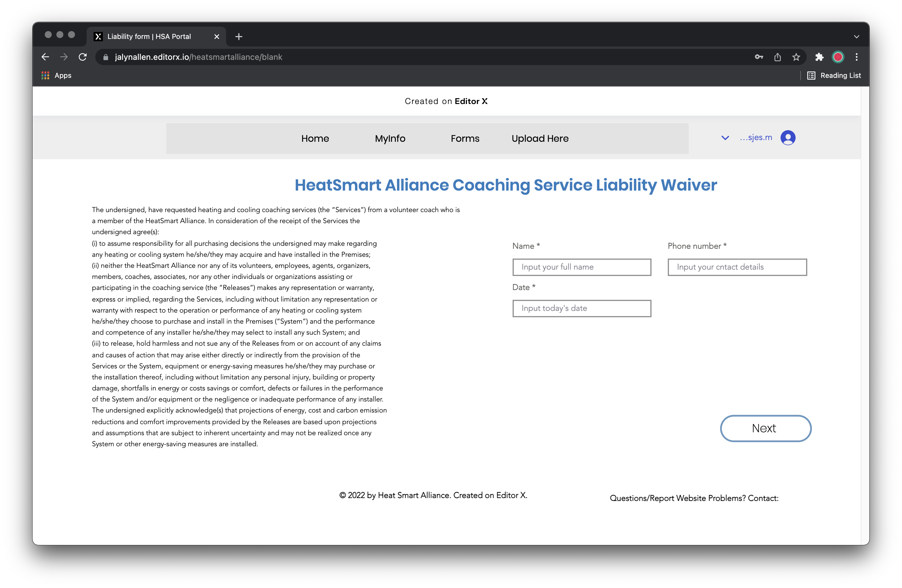Click the saved passwords key icon
The width and height of the screenshot is (902, 588).
point(759,57)
